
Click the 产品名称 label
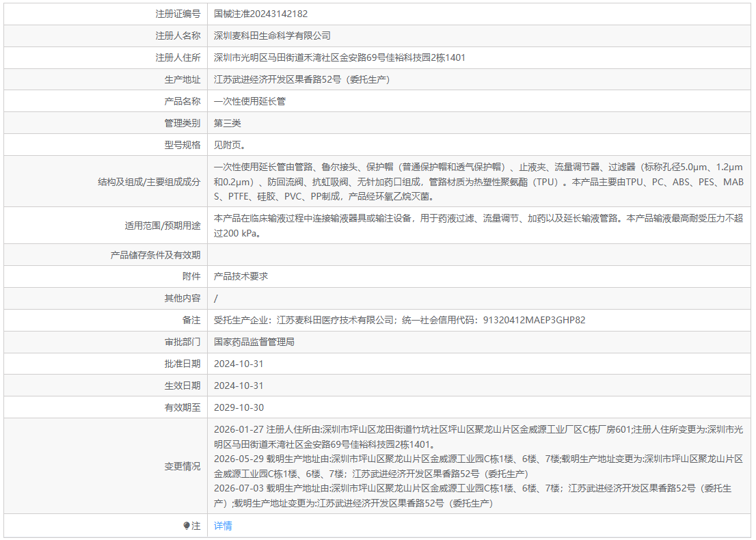[183, 101]
